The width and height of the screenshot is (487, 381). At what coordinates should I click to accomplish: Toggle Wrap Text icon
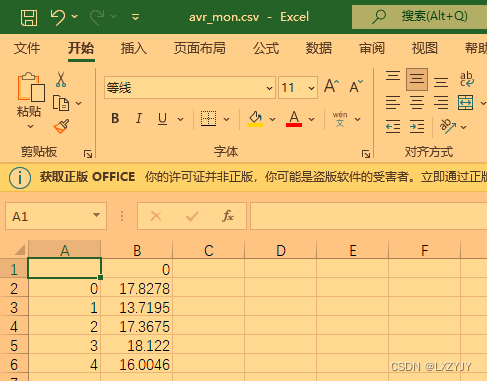click(467, 79)
